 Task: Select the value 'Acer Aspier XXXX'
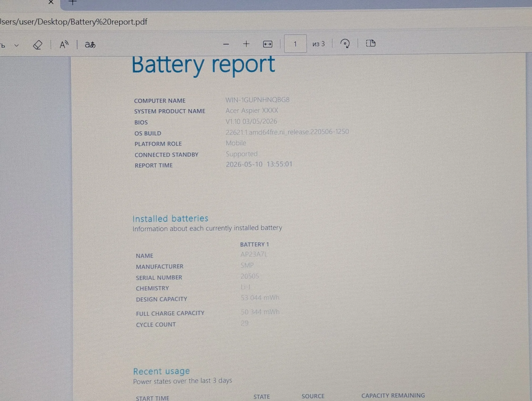[252, 111]
